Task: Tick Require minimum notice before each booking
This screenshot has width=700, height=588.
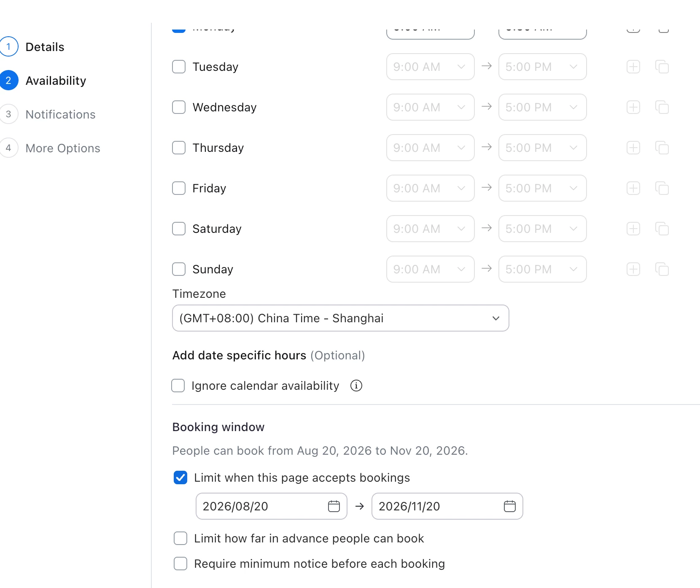Action: 180,564
